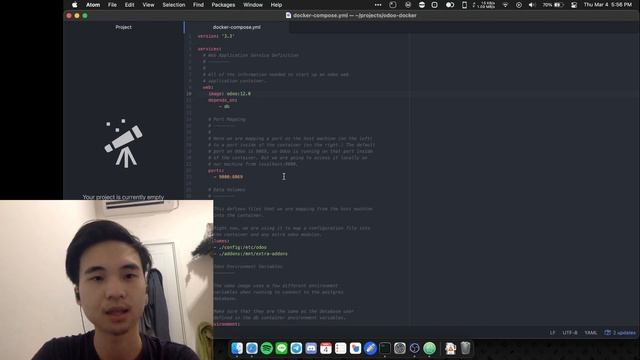The width and height of the screenshot is (640, 360).
Task: Open Calendar in the dock
Action: coord(326,348)
